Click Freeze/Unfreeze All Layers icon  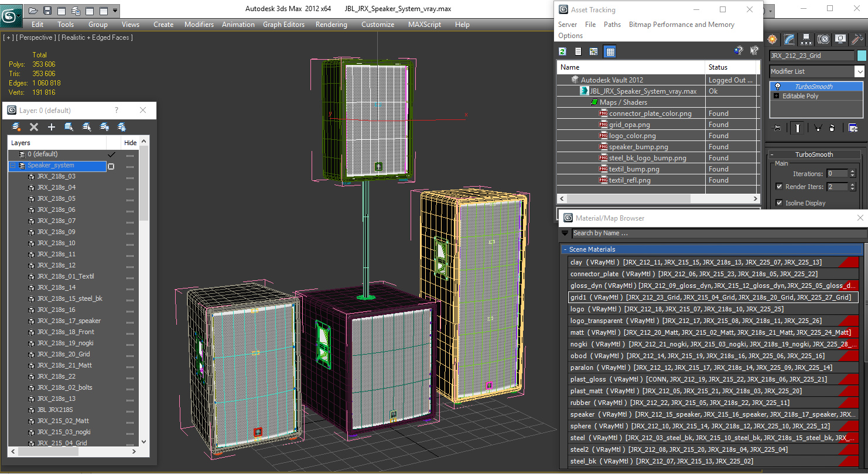tap(122, 126)
